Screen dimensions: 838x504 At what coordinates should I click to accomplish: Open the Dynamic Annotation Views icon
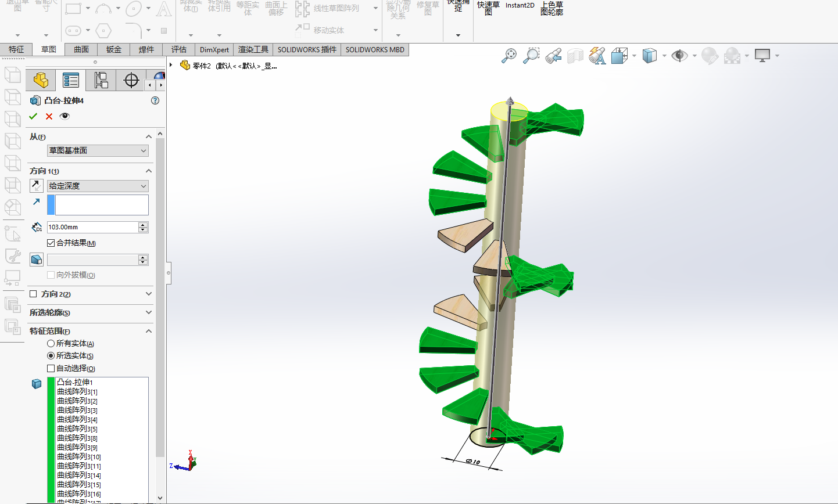[597, 56]
